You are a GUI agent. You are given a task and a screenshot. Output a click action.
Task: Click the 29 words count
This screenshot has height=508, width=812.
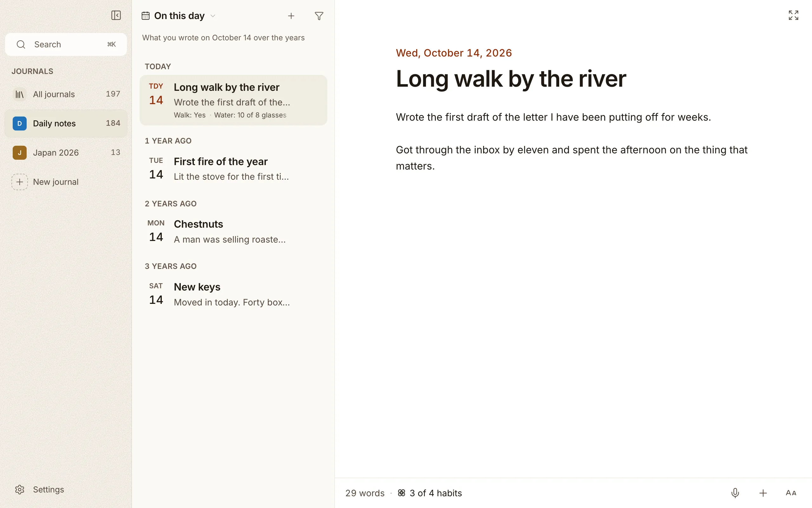tap(365, 493)
